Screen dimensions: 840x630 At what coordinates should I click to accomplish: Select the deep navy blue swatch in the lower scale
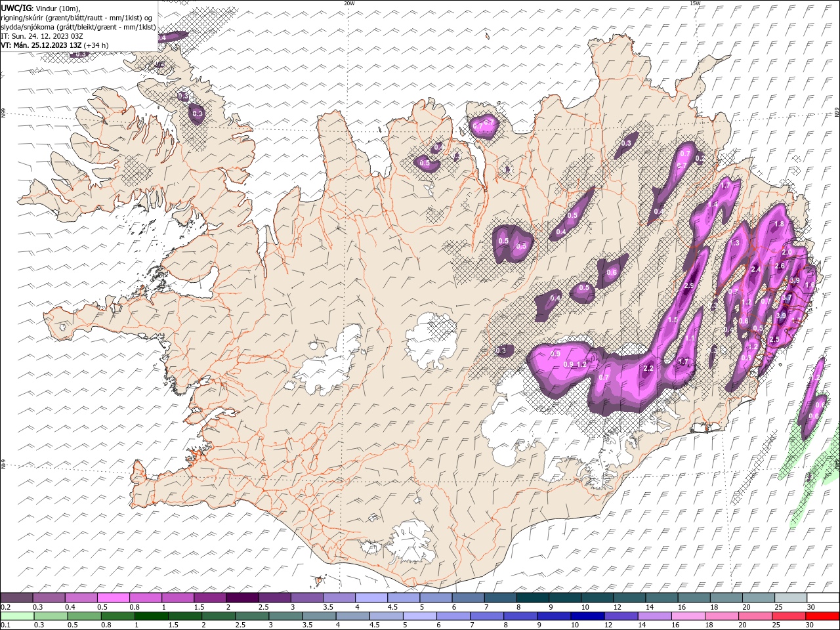tap(587, 616)
